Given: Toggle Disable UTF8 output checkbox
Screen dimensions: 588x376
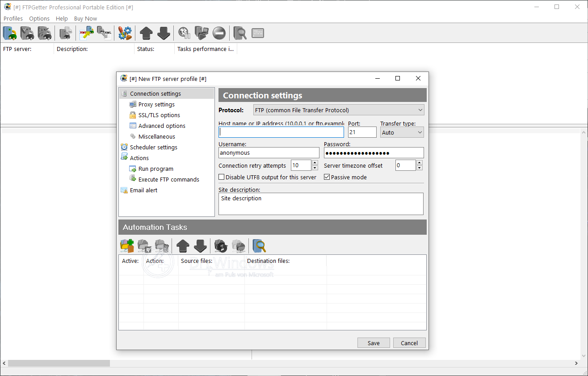Looking at the screenshot, I should [222, 177].
